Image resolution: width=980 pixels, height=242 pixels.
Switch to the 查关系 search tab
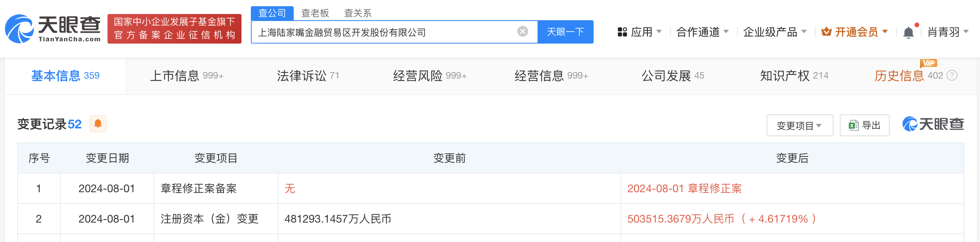[x=358, y=13]
